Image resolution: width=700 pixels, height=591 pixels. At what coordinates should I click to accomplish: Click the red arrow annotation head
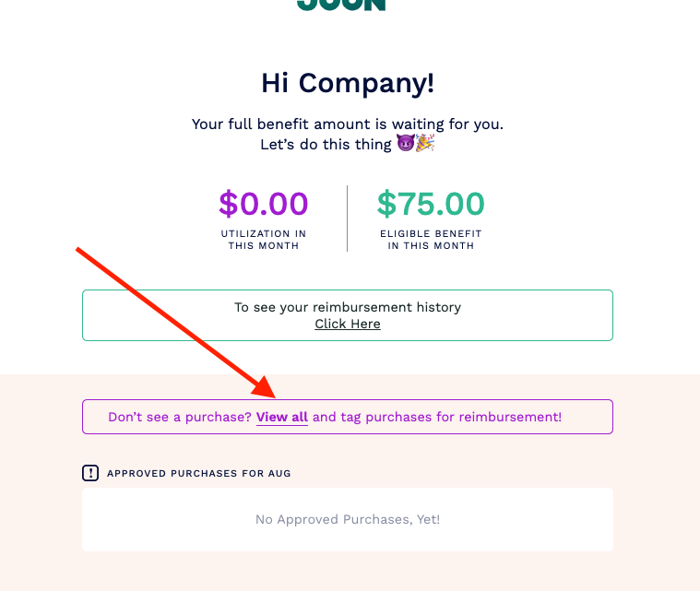pyautogui.click(x=265, y=386)
